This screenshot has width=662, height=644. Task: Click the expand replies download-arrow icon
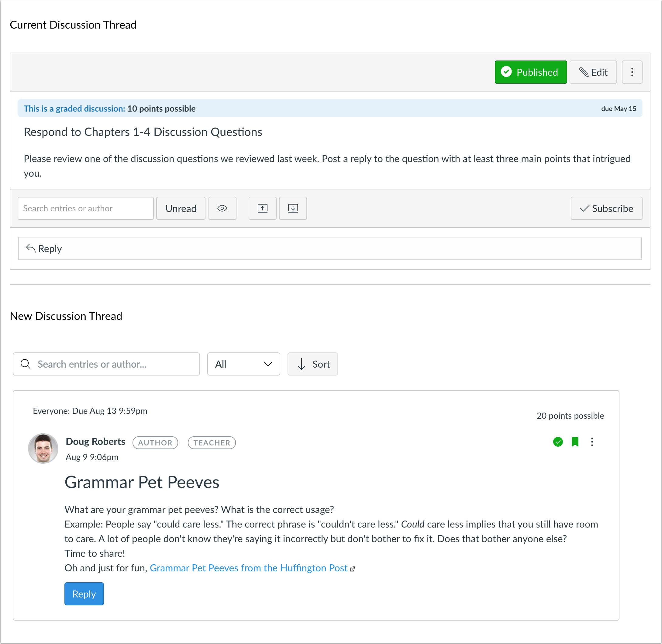[293, 208]
